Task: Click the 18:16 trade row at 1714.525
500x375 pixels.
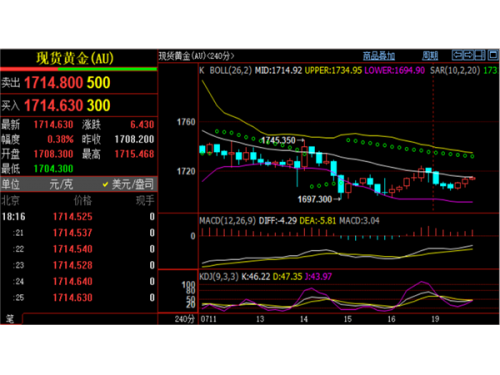Action: pyautogui.click(x=78, y=217)
